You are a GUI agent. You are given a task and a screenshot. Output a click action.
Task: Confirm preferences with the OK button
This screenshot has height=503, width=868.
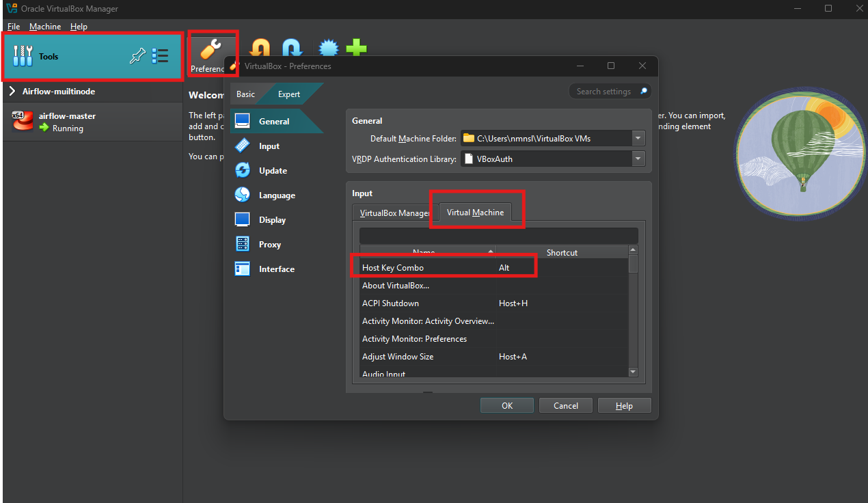507,405
